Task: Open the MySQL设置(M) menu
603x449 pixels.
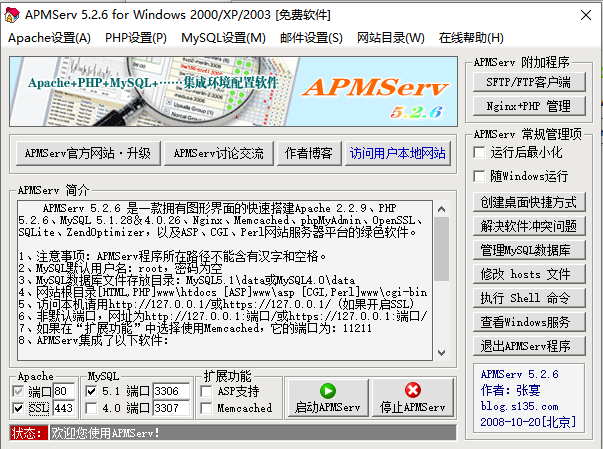Action: pyautogui.click(x=223, y=38)
